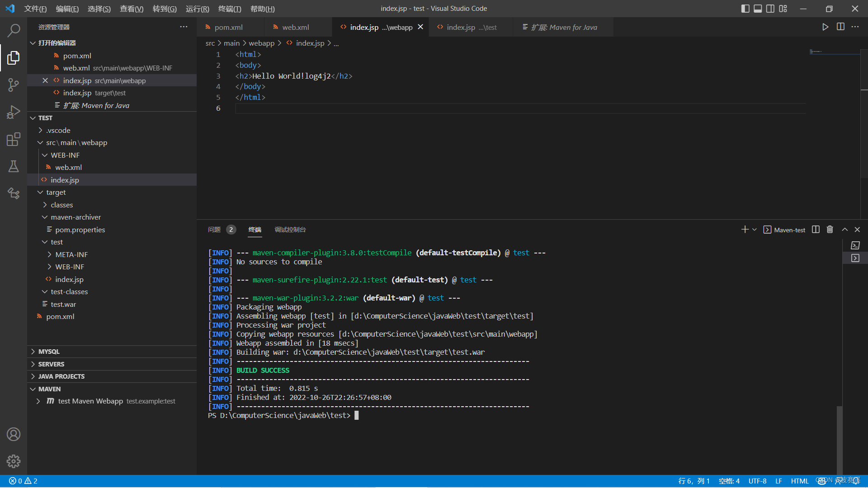
Task: Expand test Maven Webapp project node
Action: [38, 401]
